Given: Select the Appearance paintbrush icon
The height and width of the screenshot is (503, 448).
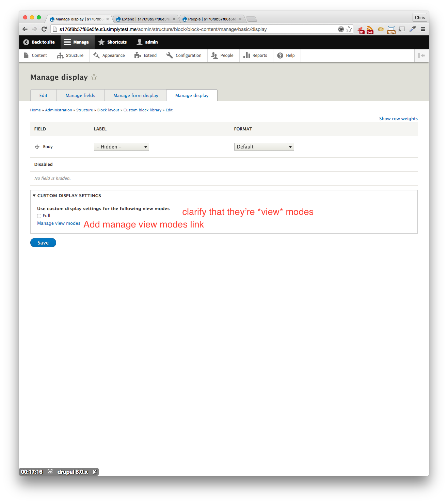Looking at the screenshot, I should [x=96, y=55].
